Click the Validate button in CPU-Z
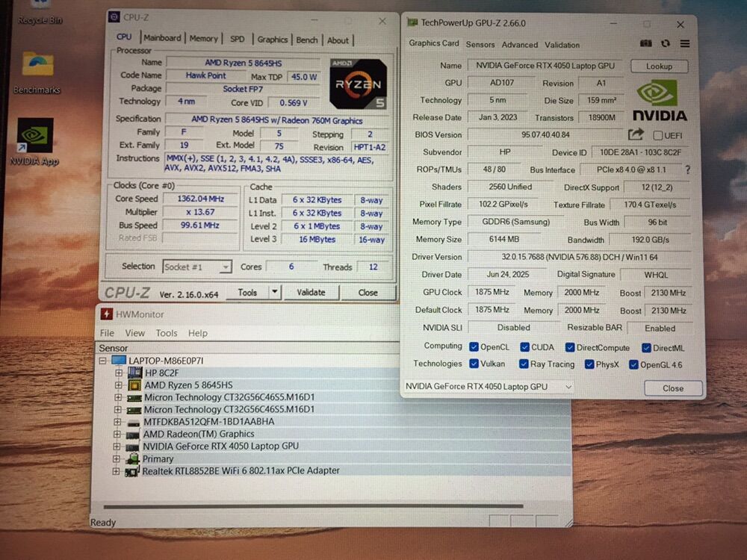This screenshot has height=560, width=747. point(311,293)
